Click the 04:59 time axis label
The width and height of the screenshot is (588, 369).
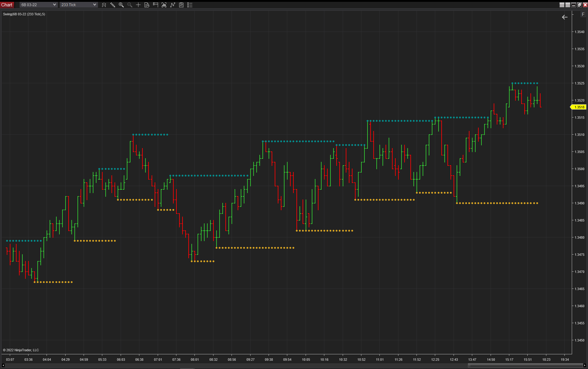click(84, 360)
